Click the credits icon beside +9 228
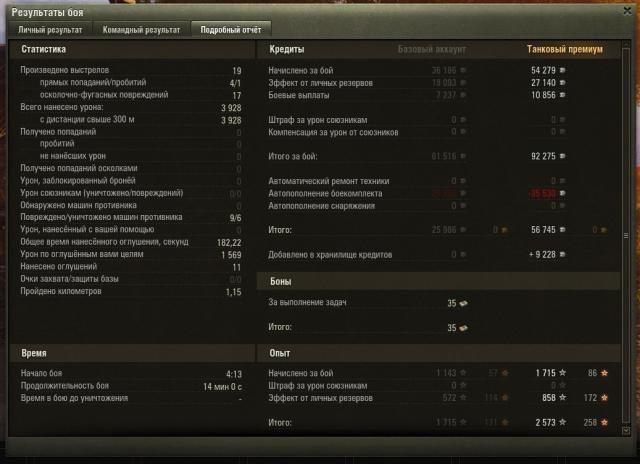 [x=562, y=255]
